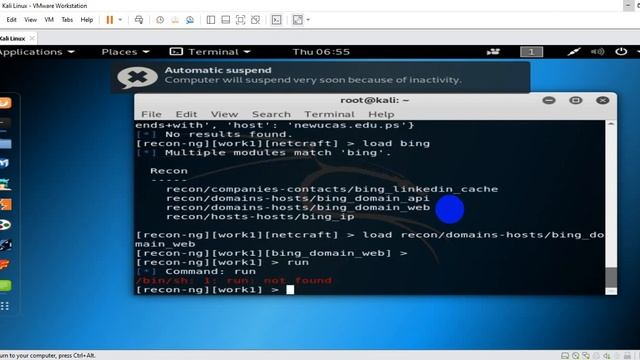This screenshot has height=360, width=640.
Task: Click the stretch guest display icon
Action: [298, 20]
